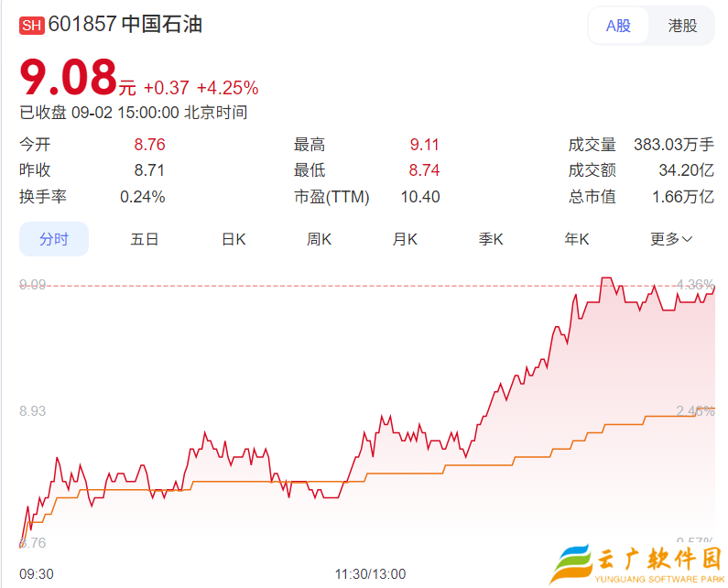Click the 市盈(TTM) value 10.40
728x588 pixels.
click(x=420, y=197)
